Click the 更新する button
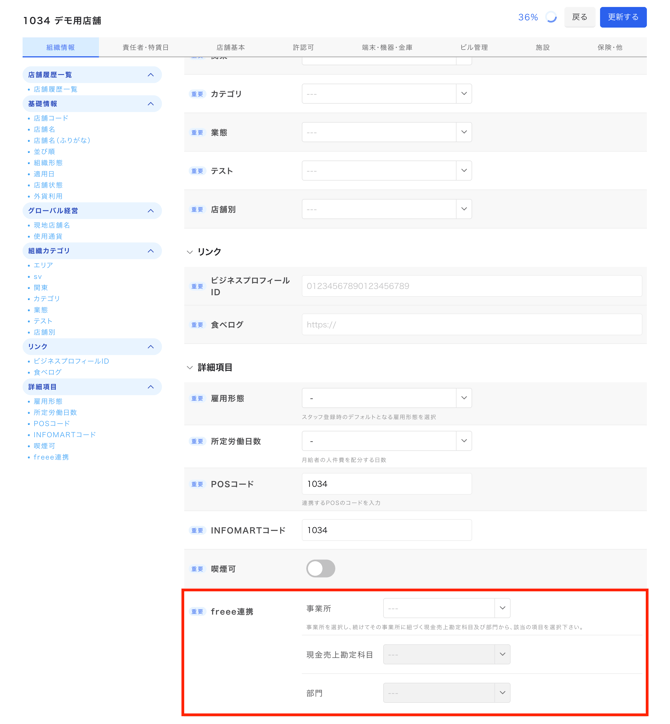 (623, 17)
